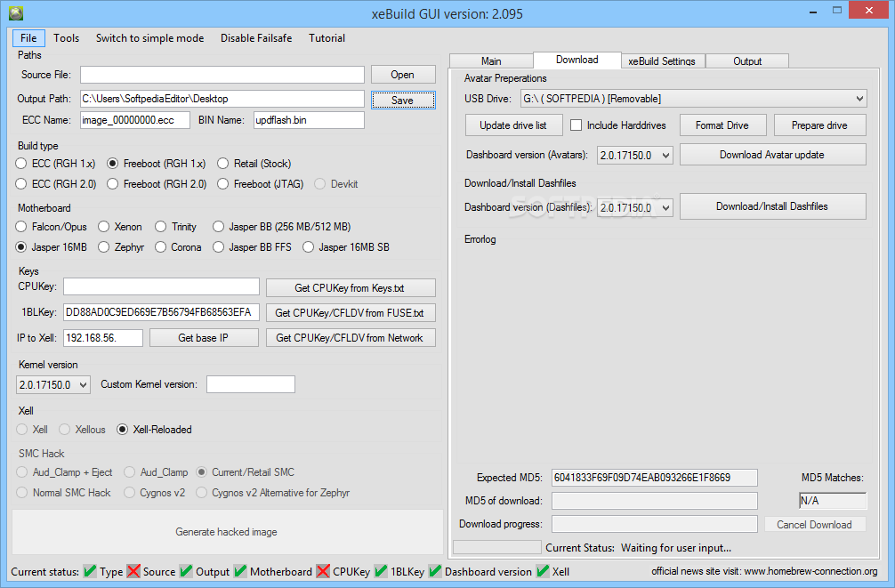This screenshot has height=588, width=895.
Task: Click the CPUKey input field
Action: [161, 286]
